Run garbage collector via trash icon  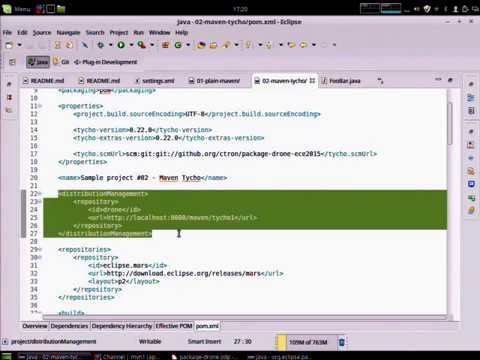(342, 342)
